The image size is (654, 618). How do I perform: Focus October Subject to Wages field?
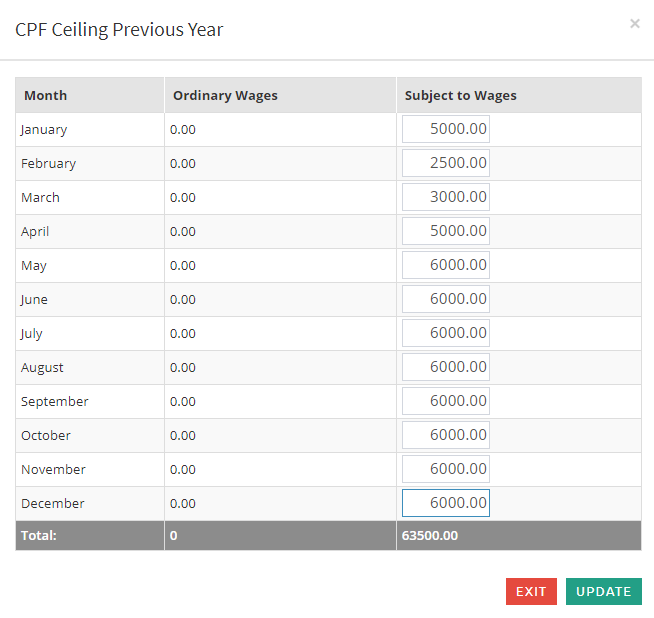(x=446, y=435)
